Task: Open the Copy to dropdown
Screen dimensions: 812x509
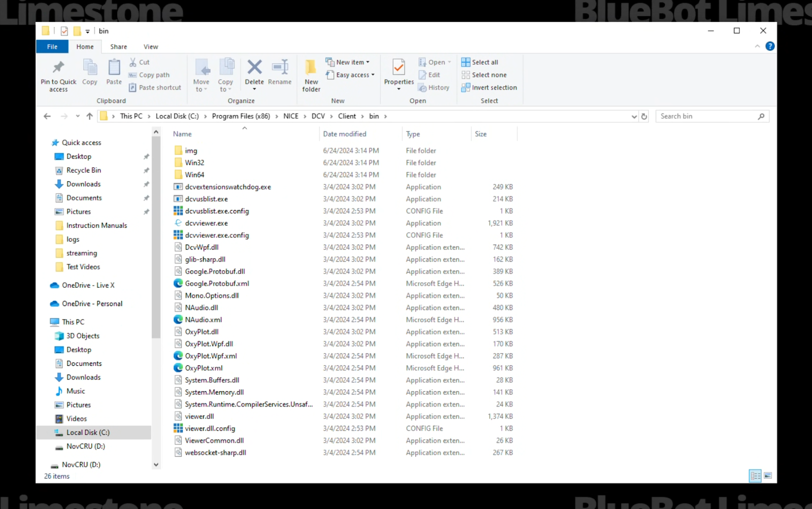Action: (x=226, y=75)
